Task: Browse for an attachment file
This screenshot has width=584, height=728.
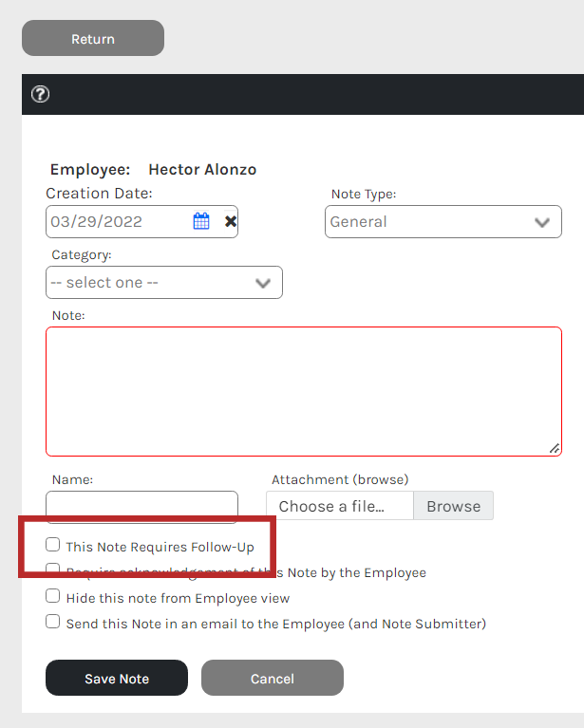Action: tap(454, 506)
